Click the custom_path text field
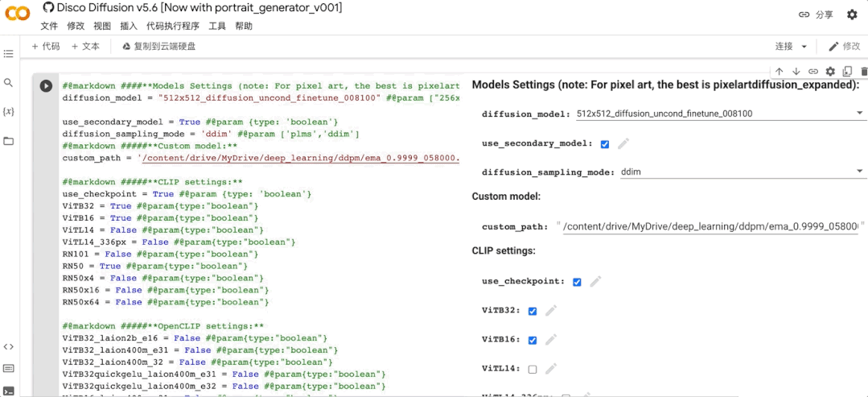Screen dimensions: 868x397 click(710, 227)
